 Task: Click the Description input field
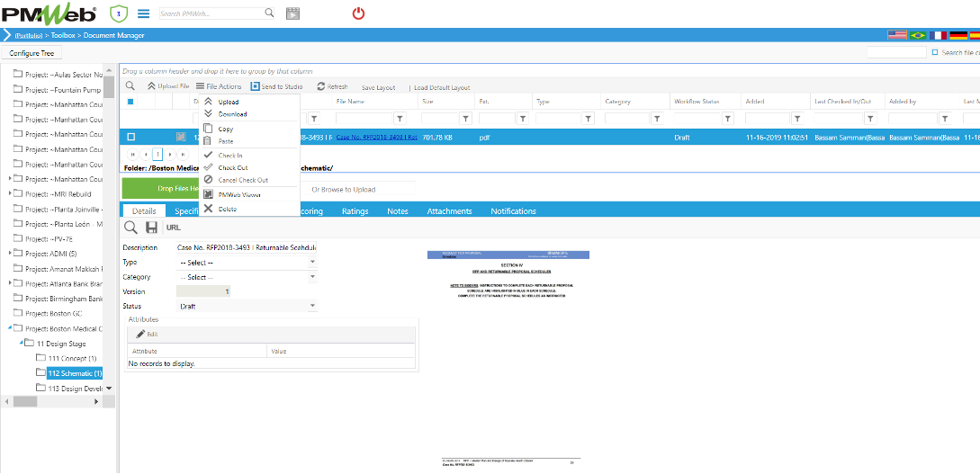[247, 248]
